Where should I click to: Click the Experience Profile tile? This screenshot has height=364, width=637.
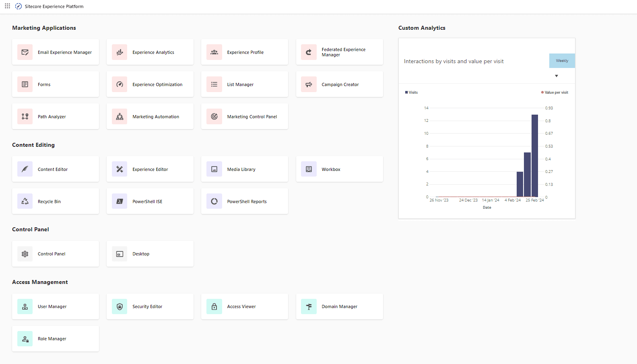tap(245, 52)
